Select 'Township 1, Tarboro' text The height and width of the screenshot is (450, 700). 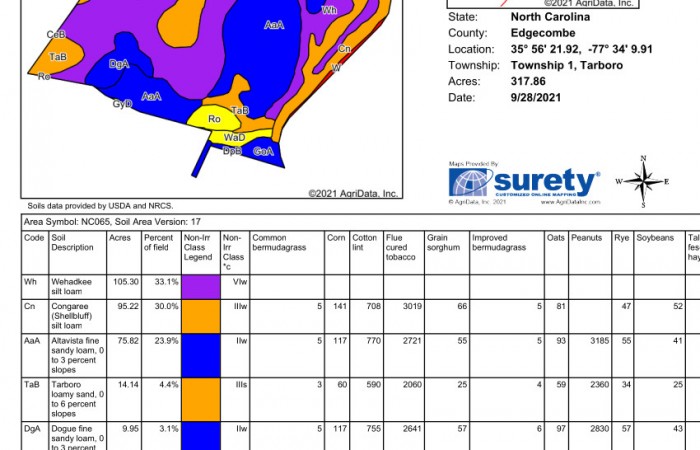pos(567,65)
